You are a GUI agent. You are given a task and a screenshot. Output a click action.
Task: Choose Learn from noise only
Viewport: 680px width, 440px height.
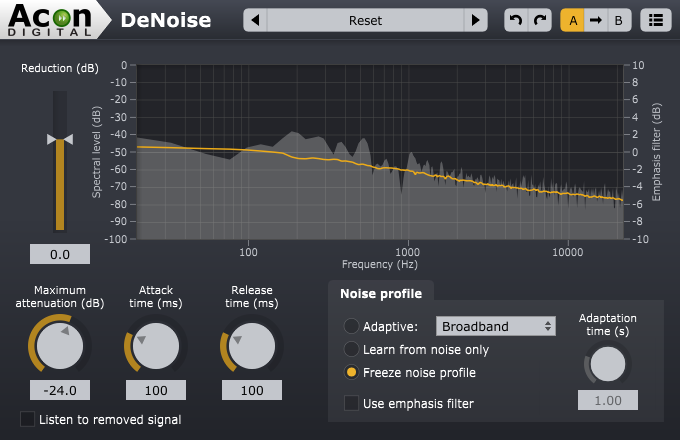[351, 349]
